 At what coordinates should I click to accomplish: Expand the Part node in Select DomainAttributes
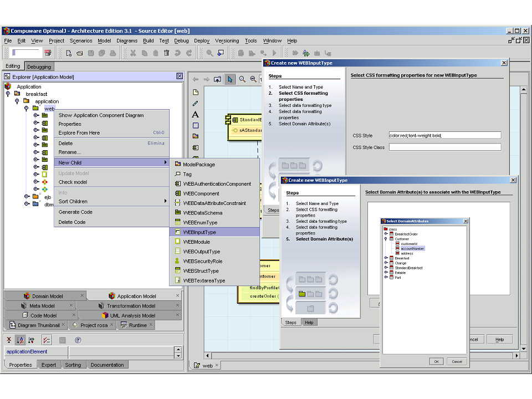tap(386, 277)
